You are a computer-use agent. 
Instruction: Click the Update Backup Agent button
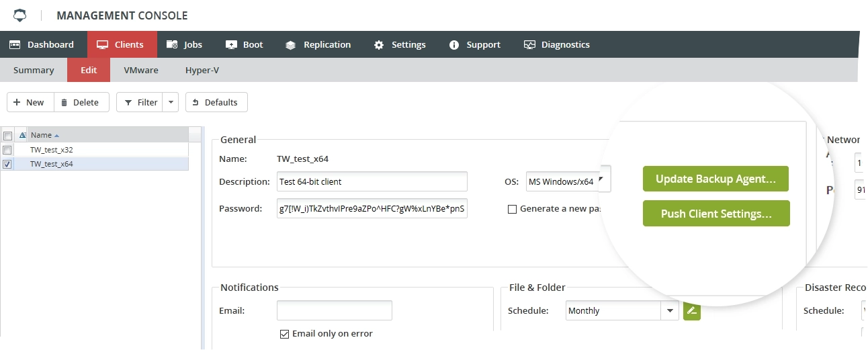715,179
